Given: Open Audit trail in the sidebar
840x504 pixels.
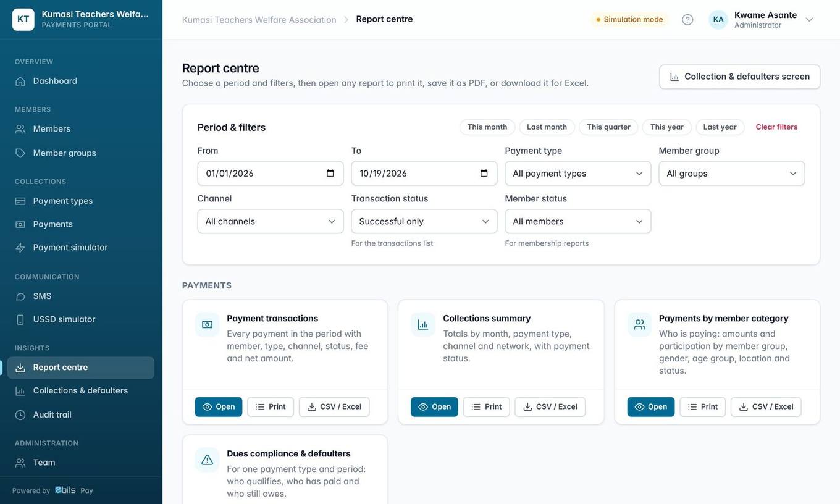Looking at the screenshot, I should pyautogui.click(x=81, y=415).
